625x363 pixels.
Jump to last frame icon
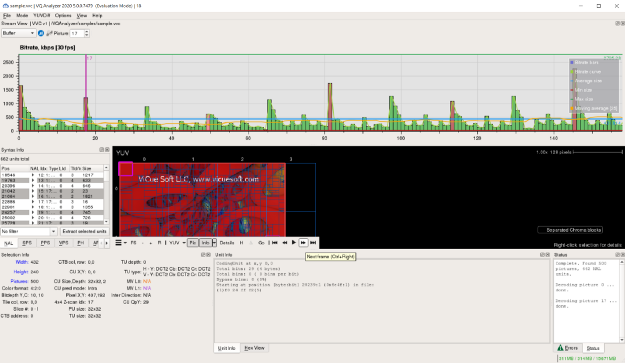pyautogui.click(x=313, y=242)
